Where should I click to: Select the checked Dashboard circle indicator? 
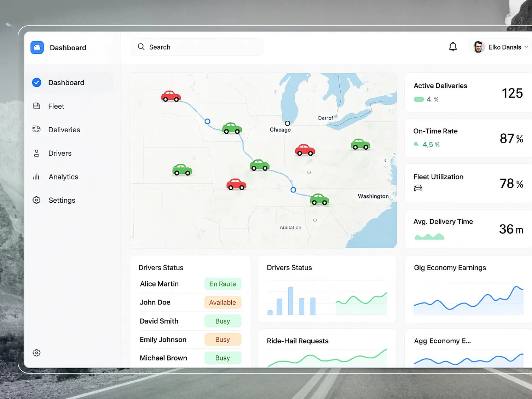pos(37,82)
